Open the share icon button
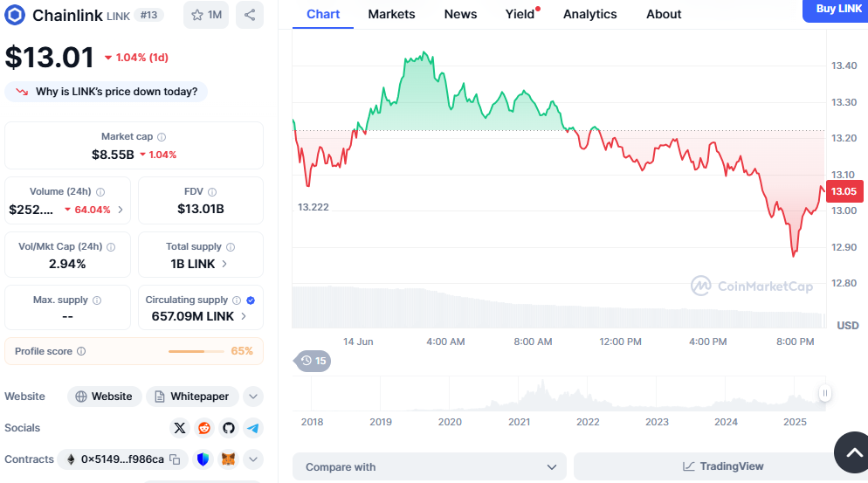 click(250, 15)
